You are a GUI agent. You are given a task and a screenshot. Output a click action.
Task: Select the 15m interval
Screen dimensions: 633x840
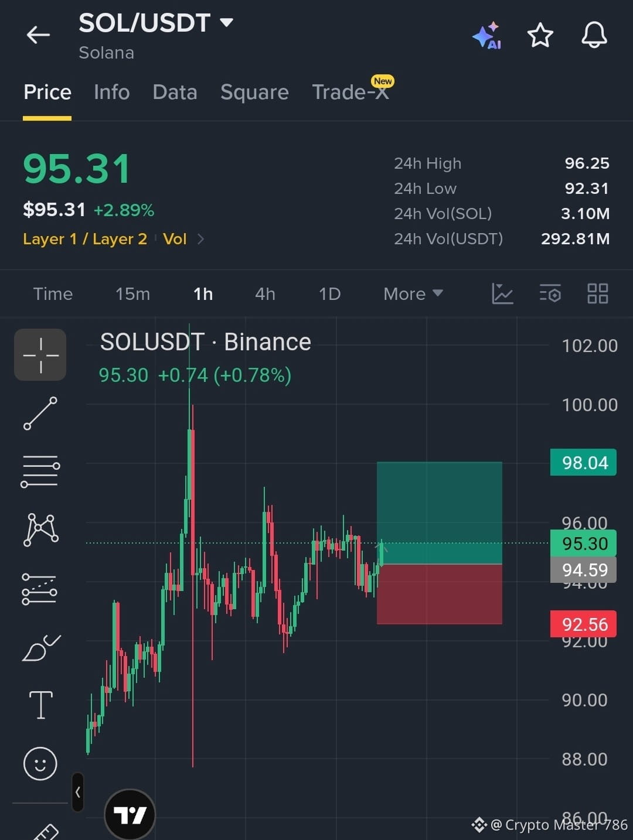(132, 293)
